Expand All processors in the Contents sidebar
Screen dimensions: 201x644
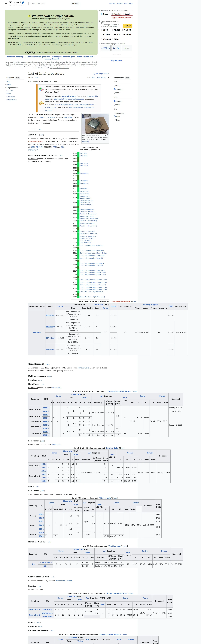[5, 88]
